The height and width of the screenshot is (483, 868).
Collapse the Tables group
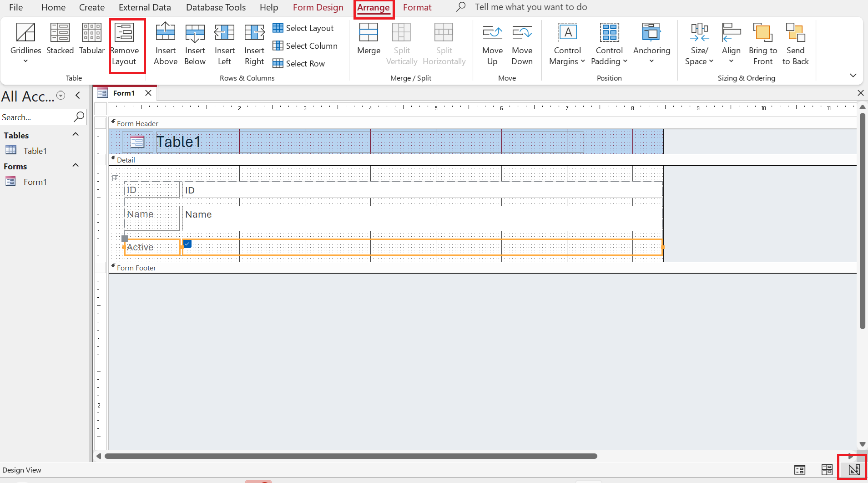[76, 135]
